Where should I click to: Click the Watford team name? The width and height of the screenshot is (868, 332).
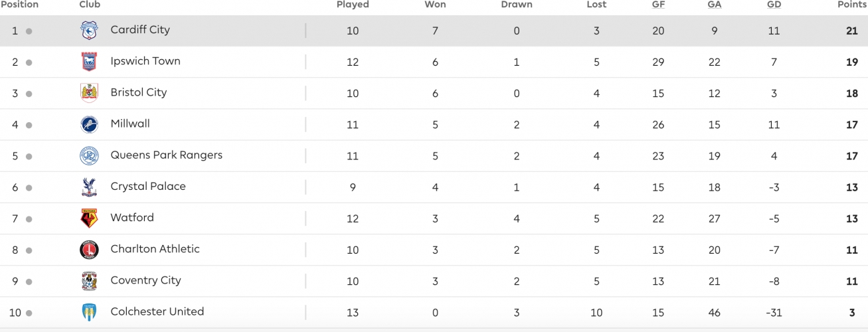[x=132, y=218]
